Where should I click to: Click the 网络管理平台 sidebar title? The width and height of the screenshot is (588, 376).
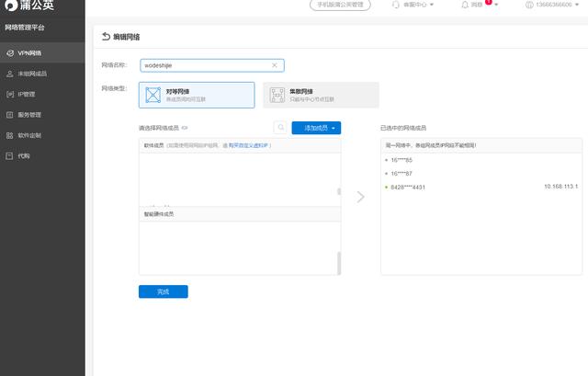pyautogui.click(x=25, y=28)
